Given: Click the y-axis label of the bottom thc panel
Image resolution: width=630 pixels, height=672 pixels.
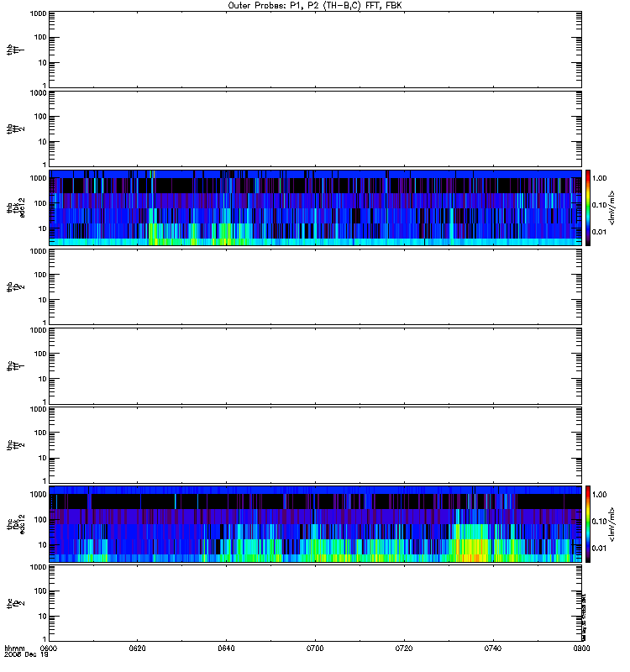Looking at the screenshot, I should (x=16, y=603).
